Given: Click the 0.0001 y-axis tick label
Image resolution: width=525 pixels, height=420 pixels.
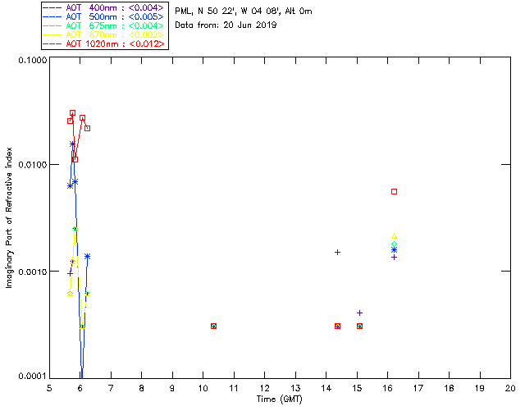Looking at the screenshot, I should pyautogui.click(x=32, y=376).
